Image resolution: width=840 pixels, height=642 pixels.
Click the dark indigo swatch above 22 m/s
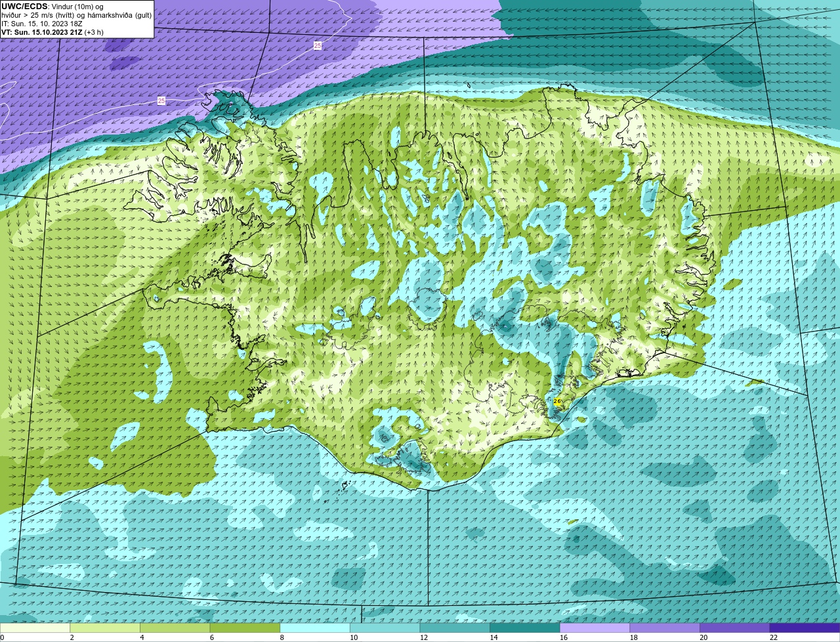pyautogui.click(x=805, y=628)
